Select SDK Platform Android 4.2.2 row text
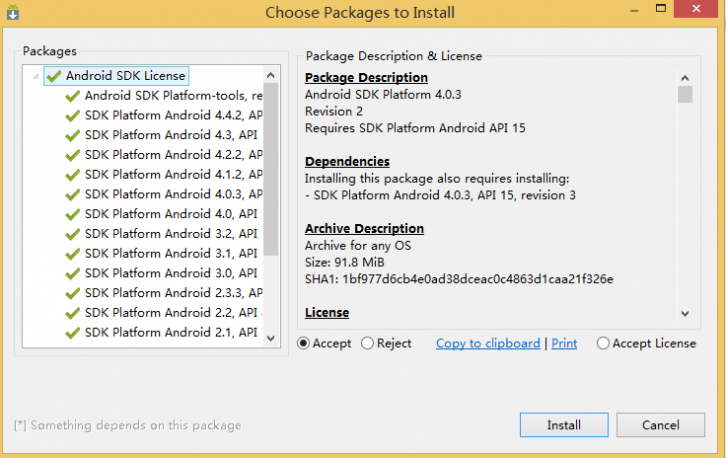Screen dimensions: 726x458 click(x=174, y=155)
